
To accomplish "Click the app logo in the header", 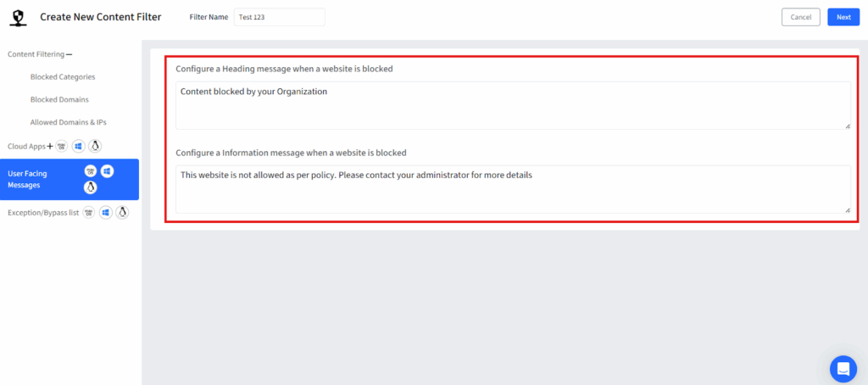I will pyautogui.click(x=16, y=17).
